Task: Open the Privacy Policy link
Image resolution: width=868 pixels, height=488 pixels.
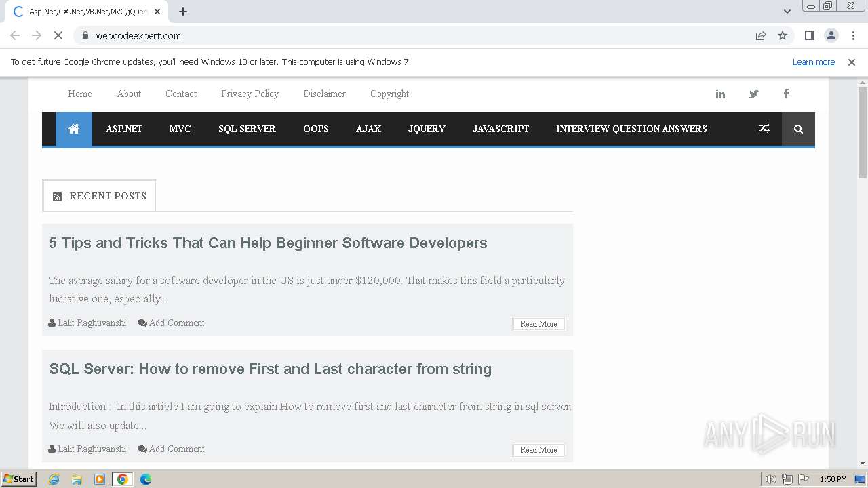Action: [250, 94]
